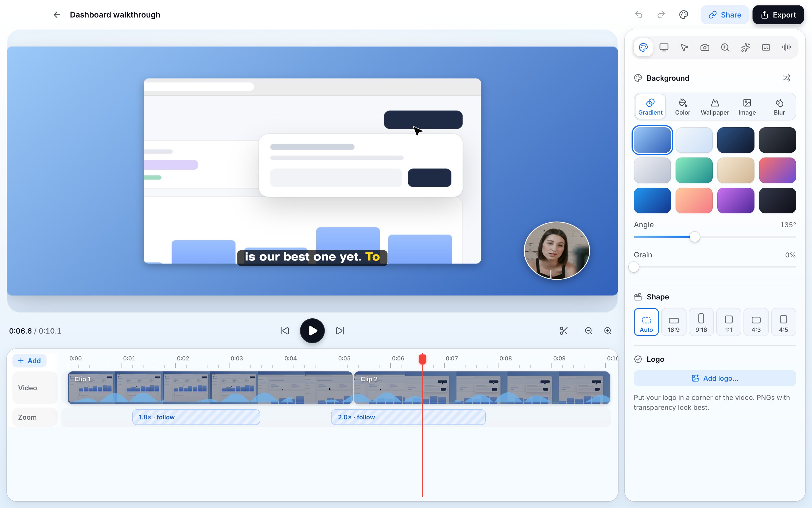The image size is (812, 508).
Task: Skip to the next clip
Action: [340, 331]
